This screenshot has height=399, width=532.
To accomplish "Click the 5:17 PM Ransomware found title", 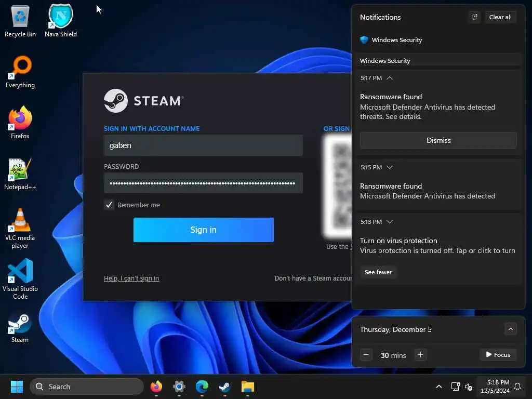I will click(x=391, y=97).
